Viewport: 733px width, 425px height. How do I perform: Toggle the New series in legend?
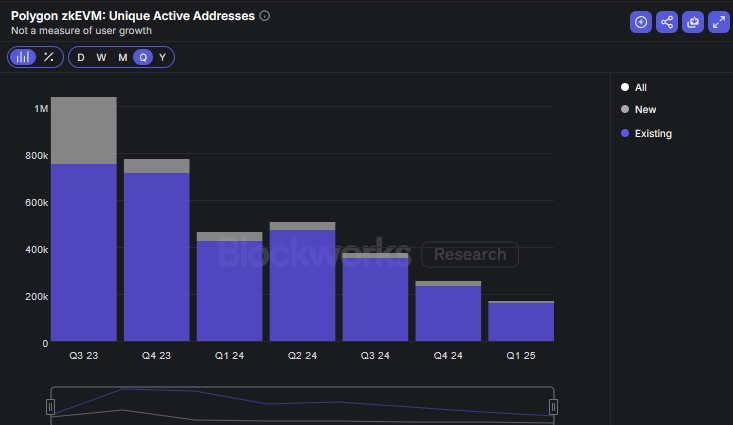(639, 109)
